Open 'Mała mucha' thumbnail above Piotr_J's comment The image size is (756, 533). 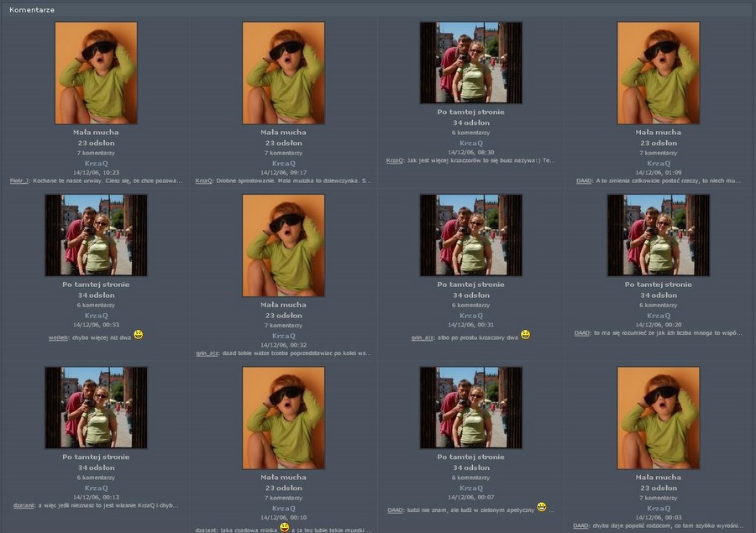point(96,73)
